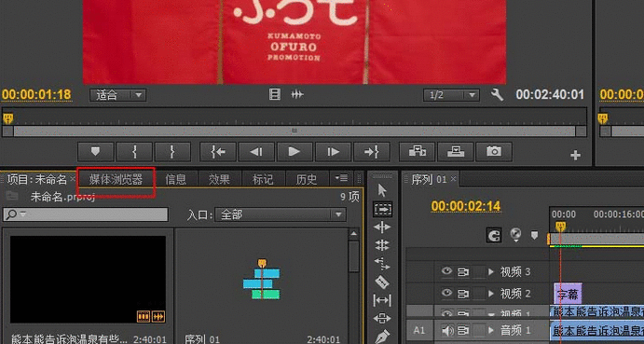The height and width of the screenshot is (344, 644).
Task: Expand the 视频 3 track
Action: pyautogui.click(x=491, y=271)
